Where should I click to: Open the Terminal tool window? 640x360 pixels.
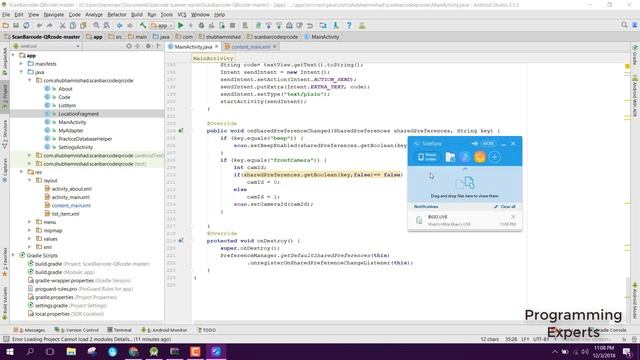(119, 330)
